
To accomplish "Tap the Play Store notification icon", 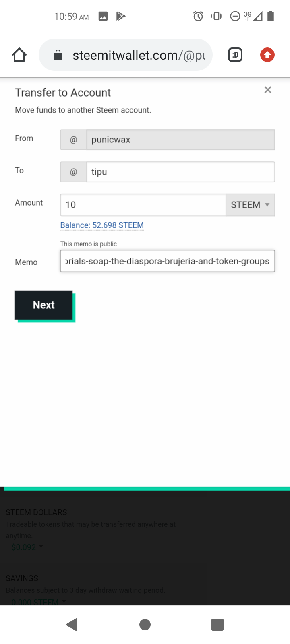I will 121,17.
